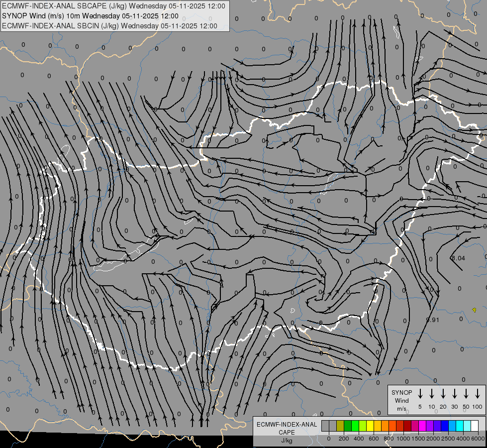Click the '30' wind speed label
Screen dimensions: 487x448
click(x=454, y=407)
